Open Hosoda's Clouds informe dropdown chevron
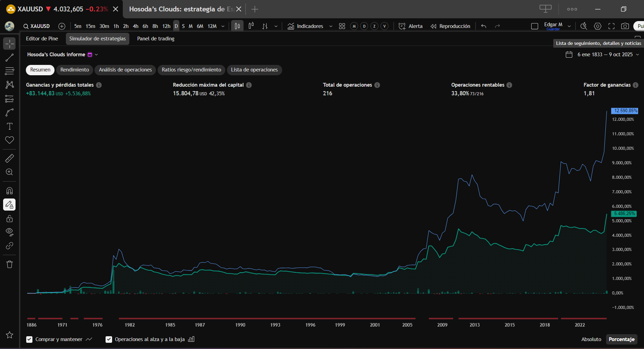The height and width of the screenshot is (349, 644). [97, 55]
